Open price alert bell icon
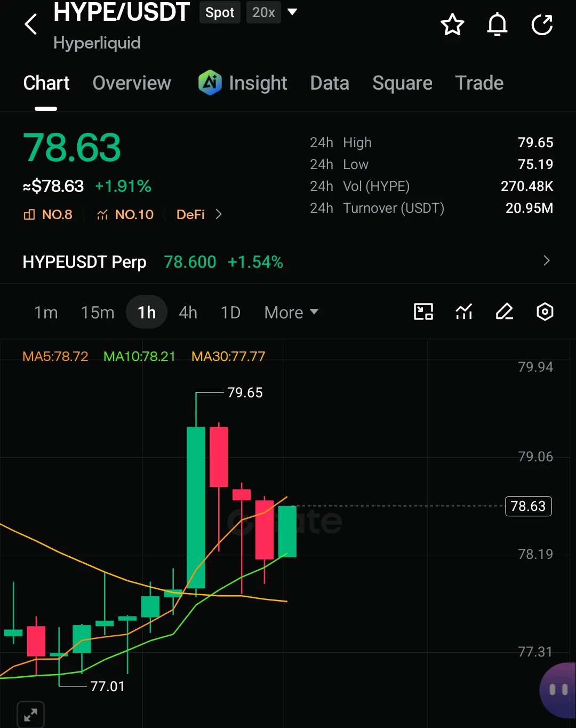 pos(497,25)
